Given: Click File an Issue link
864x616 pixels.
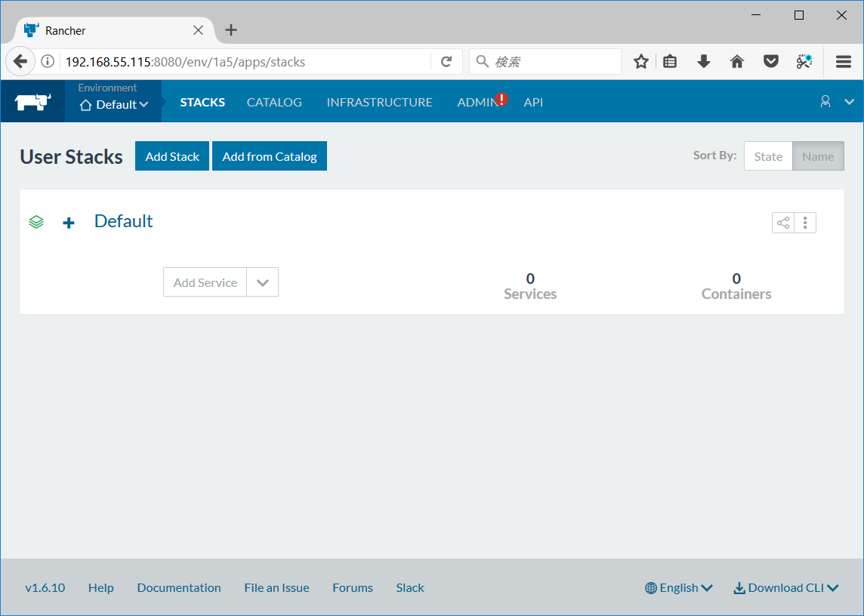Looking at the screenshot, I should pyautogui.click(x=276, y=588).
